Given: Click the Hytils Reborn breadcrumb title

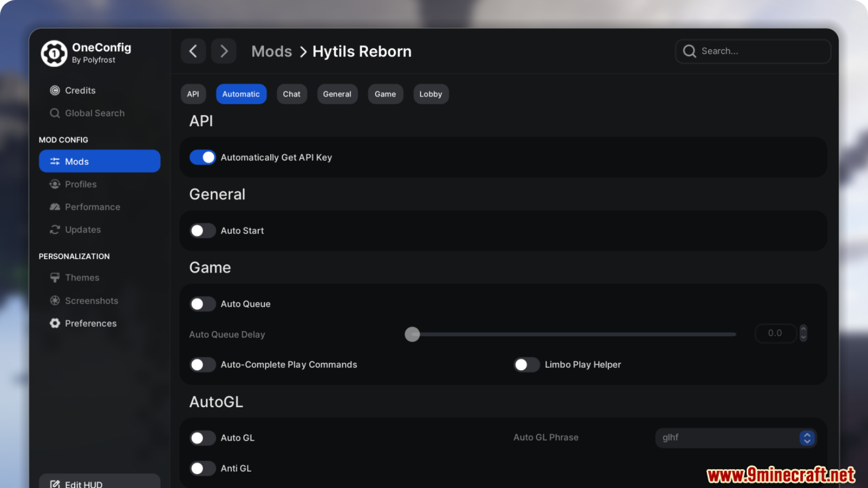Looking at the screenshot, I should click(362, 52).
